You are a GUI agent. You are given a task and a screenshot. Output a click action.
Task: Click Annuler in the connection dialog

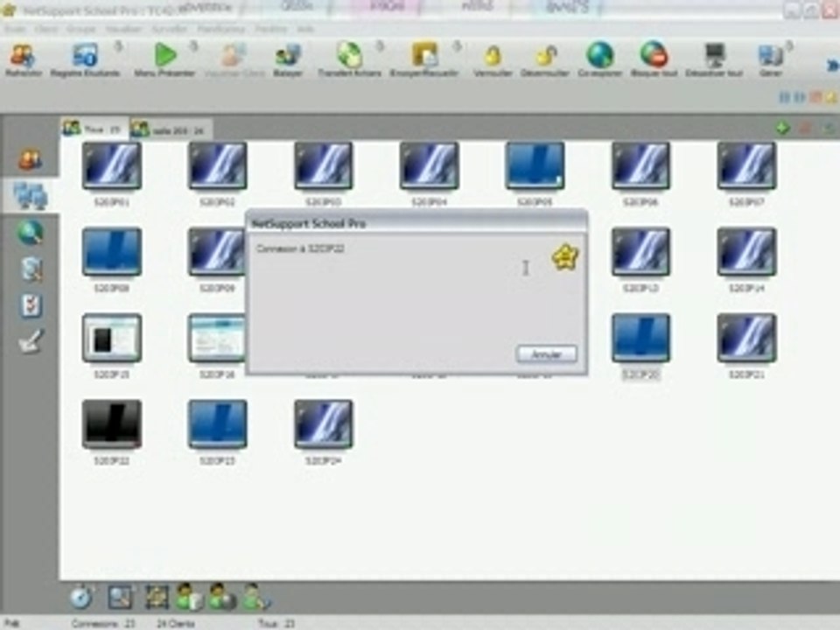coord(546,354)
